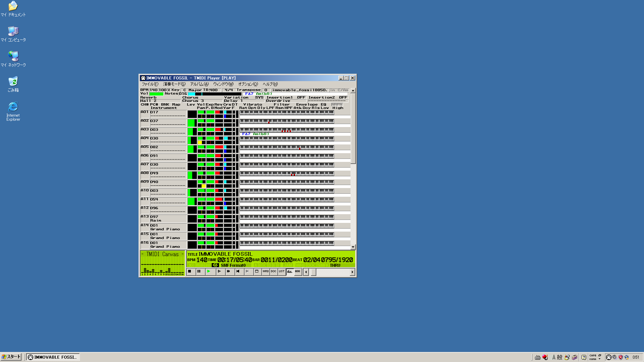Pause the playing MIDI song
644x362 pixels.
pyautogui.click(x=199, y=271)
